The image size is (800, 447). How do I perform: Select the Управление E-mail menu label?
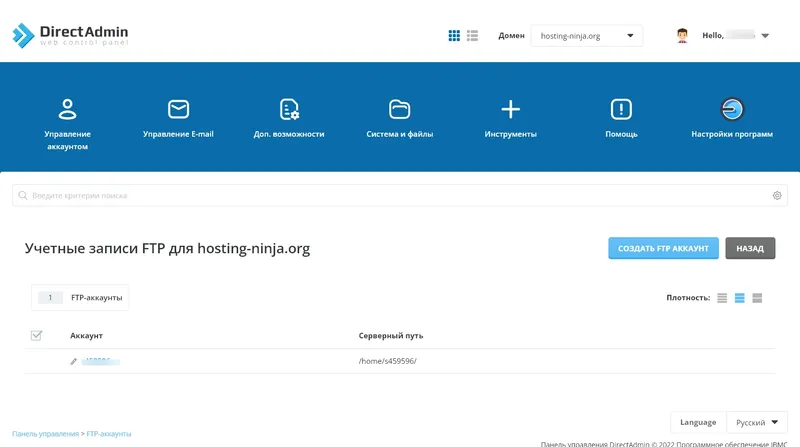[x=178, y=134]
